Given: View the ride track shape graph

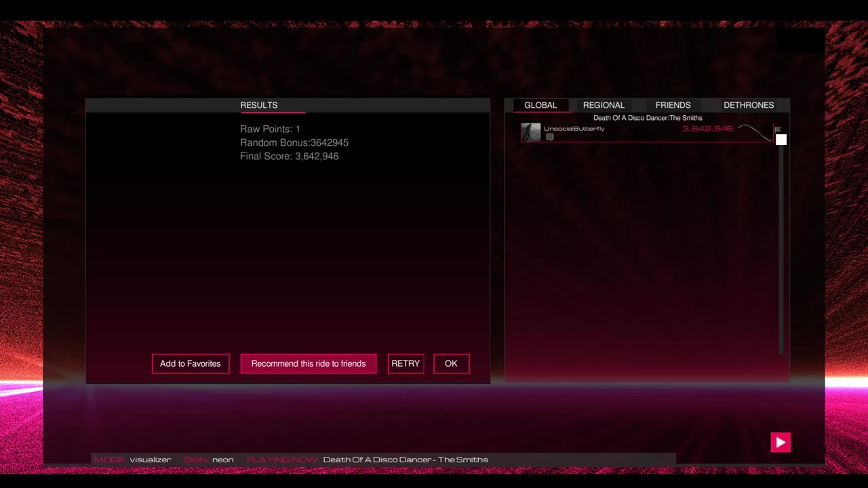Looking at the screenshot, I should click(x=755, y=132).
